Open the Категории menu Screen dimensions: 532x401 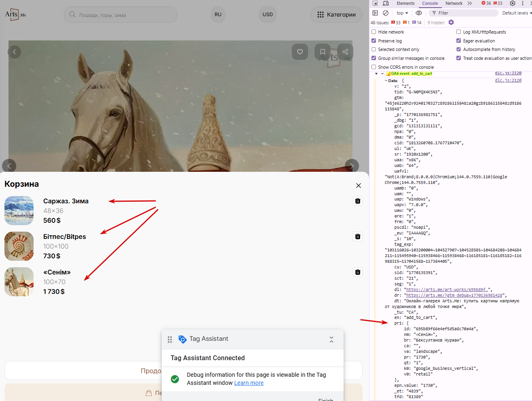click(x=336, y=15)
